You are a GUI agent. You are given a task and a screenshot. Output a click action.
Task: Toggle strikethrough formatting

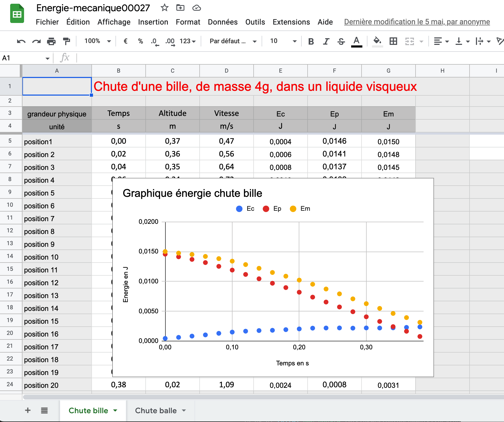[x=341, y=41]
